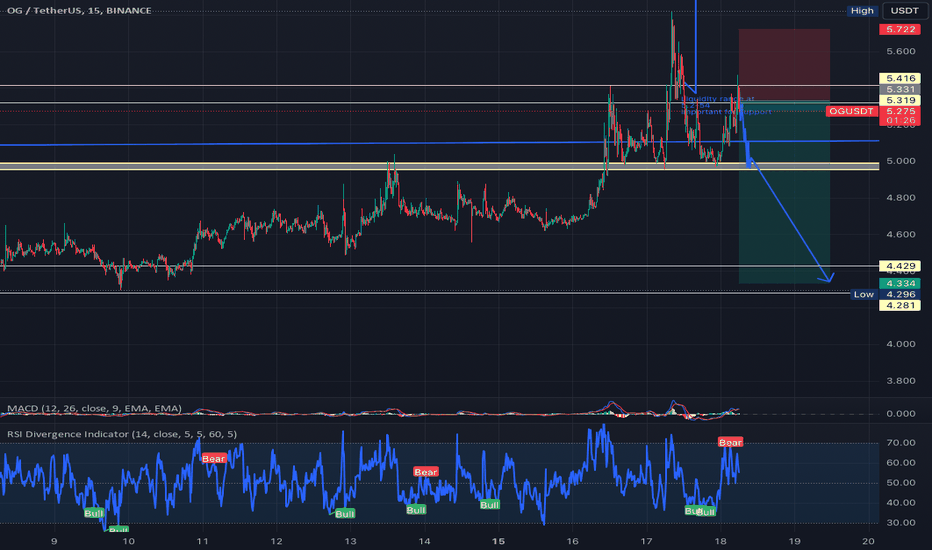Click date 16 on the time axis
Image resolution: width=932 pixels, height=550 pixels.
click(572, 541)
